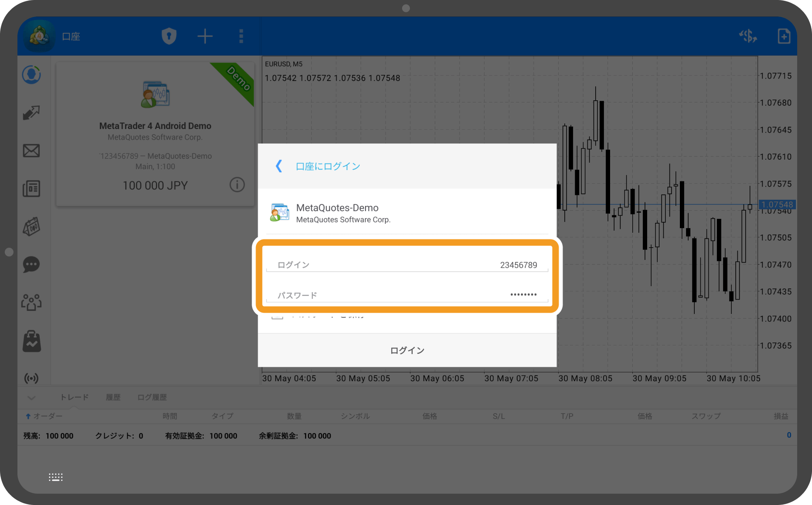Click the 損益 column header
This screenshot has height=505, width=812.
(781, 416)
